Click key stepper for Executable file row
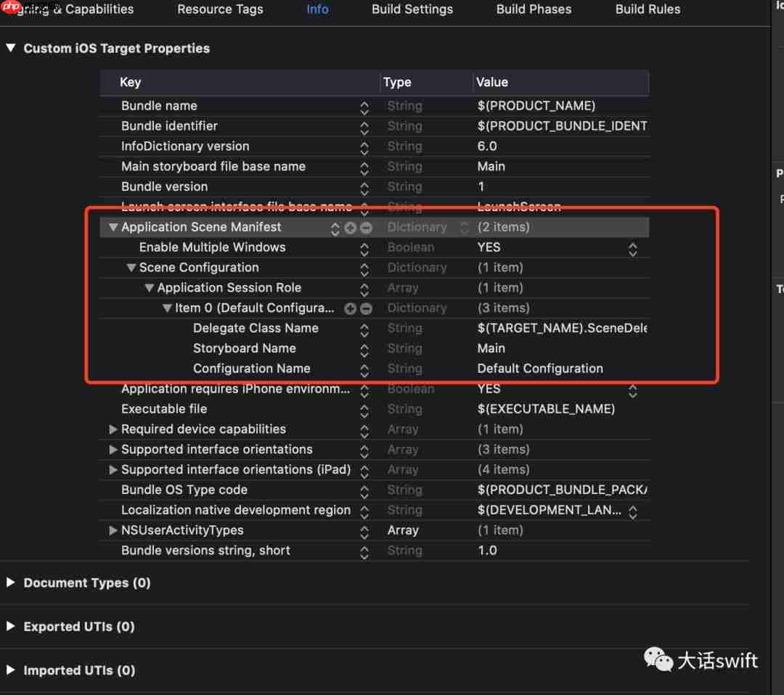The width and height of the screenshot is (784, 695). tap(364, 410)
